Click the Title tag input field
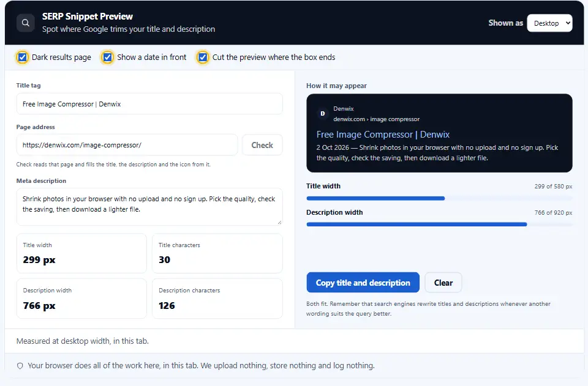 [x=149, y=104]
